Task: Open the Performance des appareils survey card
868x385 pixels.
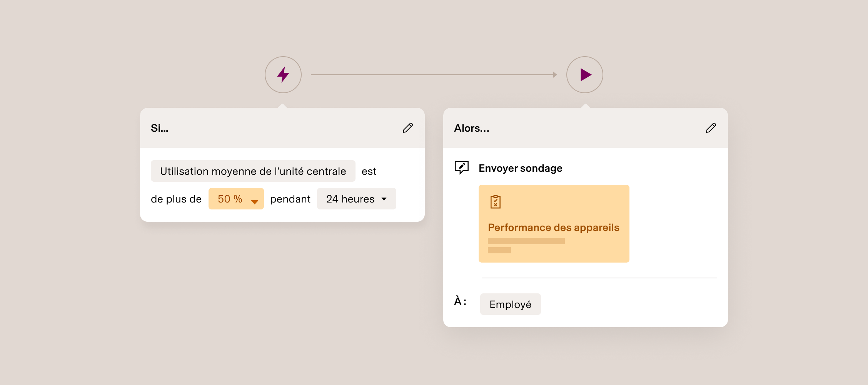Action: 554,223
